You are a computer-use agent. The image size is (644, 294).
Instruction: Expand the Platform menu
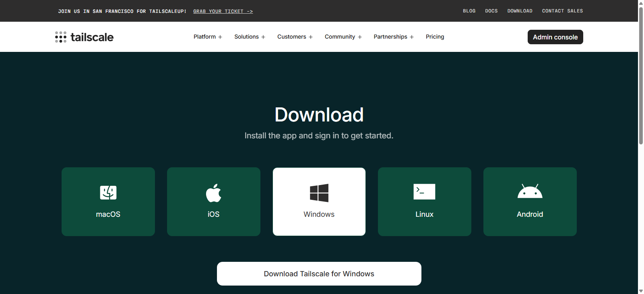tap(208, 37)
